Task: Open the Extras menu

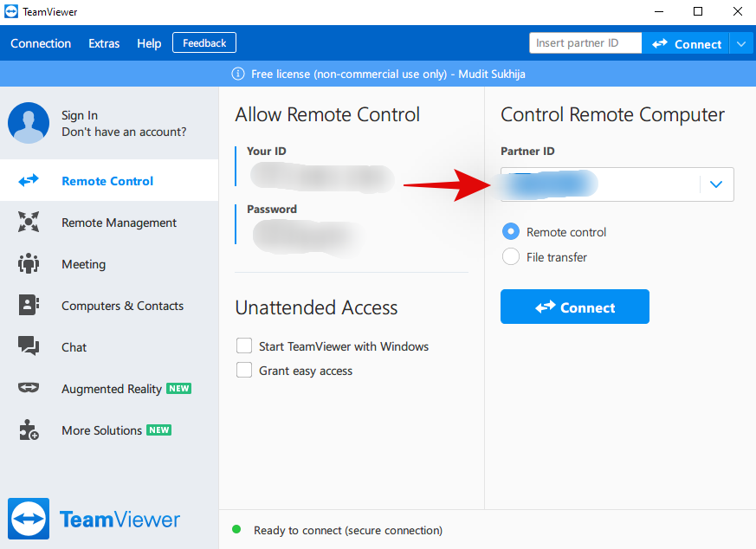Action: tap(104, 43)
